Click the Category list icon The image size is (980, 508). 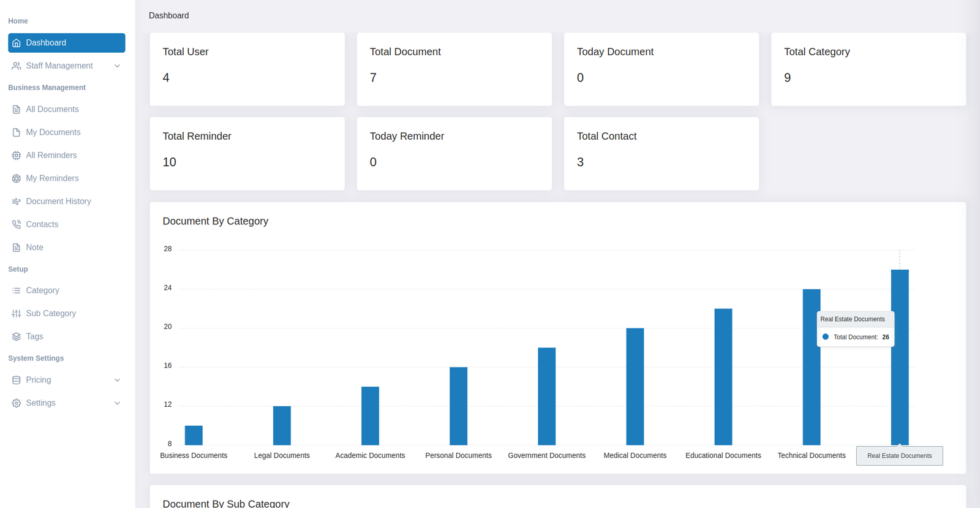[x=17, y=290]
